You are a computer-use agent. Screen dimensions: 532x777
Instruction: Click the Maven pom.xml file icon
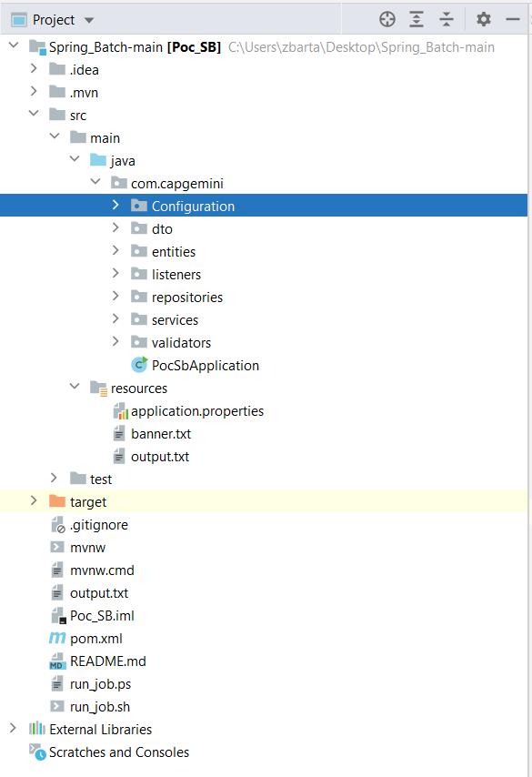point(57,638)
